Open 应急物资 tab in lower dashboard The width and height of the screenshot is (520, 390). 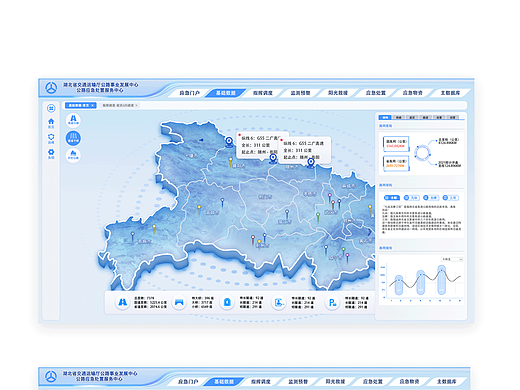pyautogui.click(x=410, y=382)
